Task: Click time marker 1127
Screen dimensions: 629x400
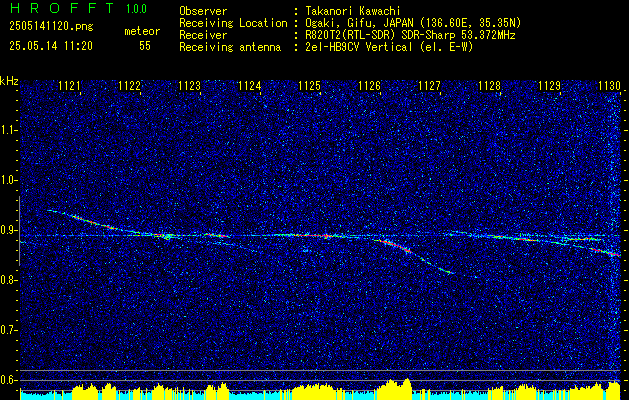Action: point(429,86)
